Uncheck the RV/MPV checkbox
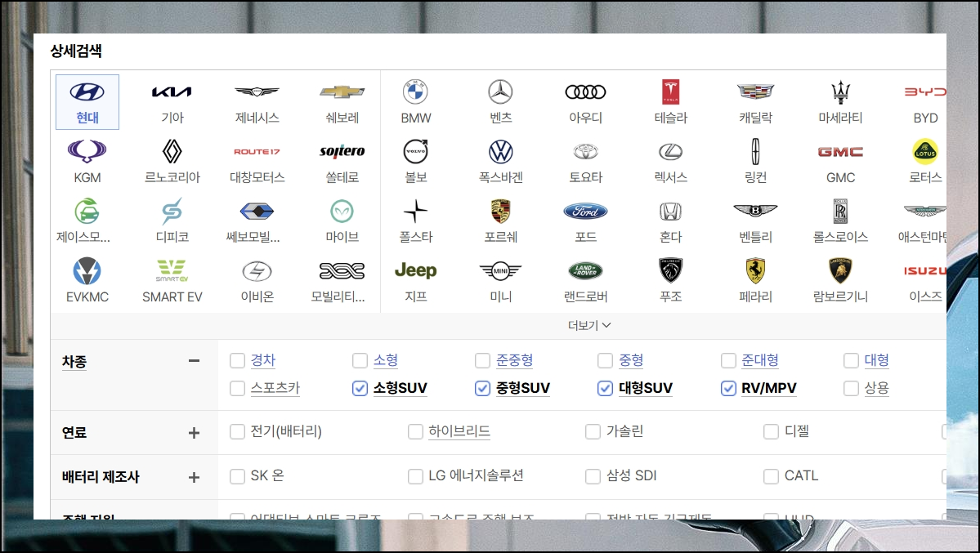The height and width of the screenshot is (553, 980). [728, 388]
